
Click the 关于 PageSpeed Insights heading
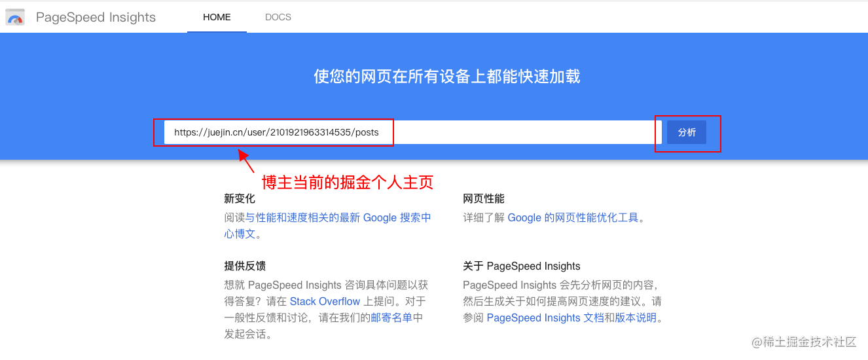click(522, 266)
